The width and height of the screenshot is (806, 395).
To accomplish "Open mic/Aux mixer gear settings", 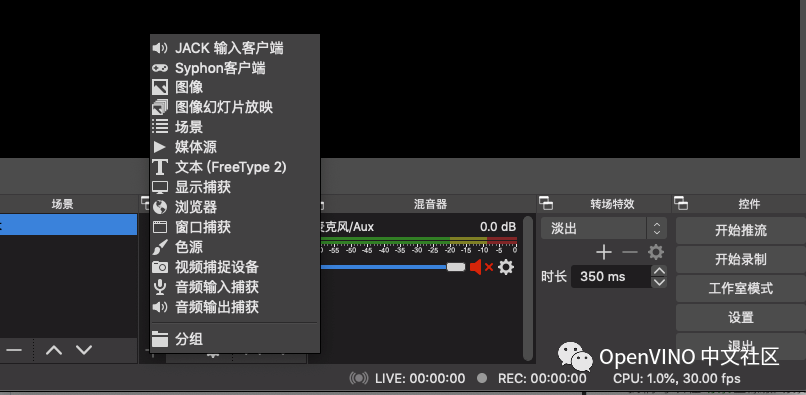I will point(506,267).
